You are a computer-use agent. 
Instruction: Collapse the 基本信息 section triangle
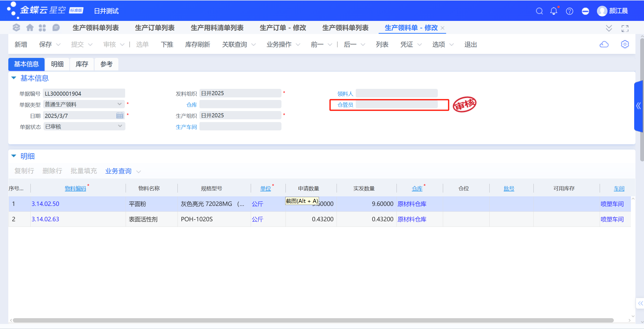click(14, 78)
